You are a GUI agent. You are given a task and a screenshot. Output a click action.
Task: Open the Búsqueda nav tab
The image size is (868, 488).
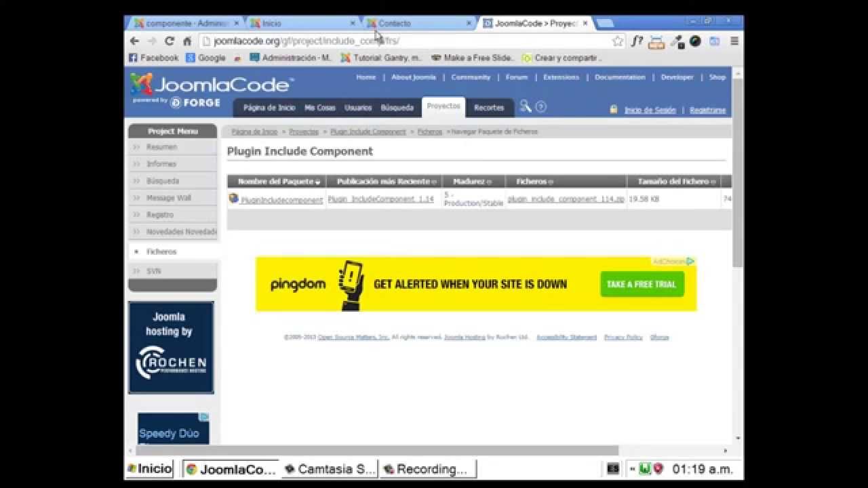pyautogui.click(x=397, y=108)
